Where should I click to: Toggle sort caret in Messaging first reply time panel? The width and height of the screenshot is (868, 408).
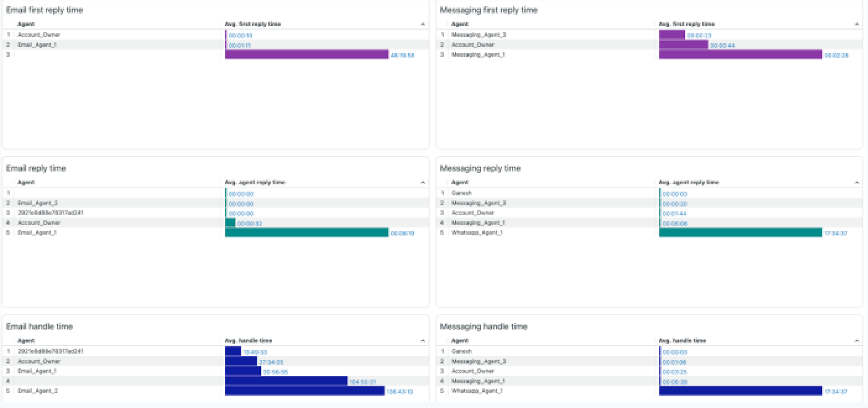(857, 25)
